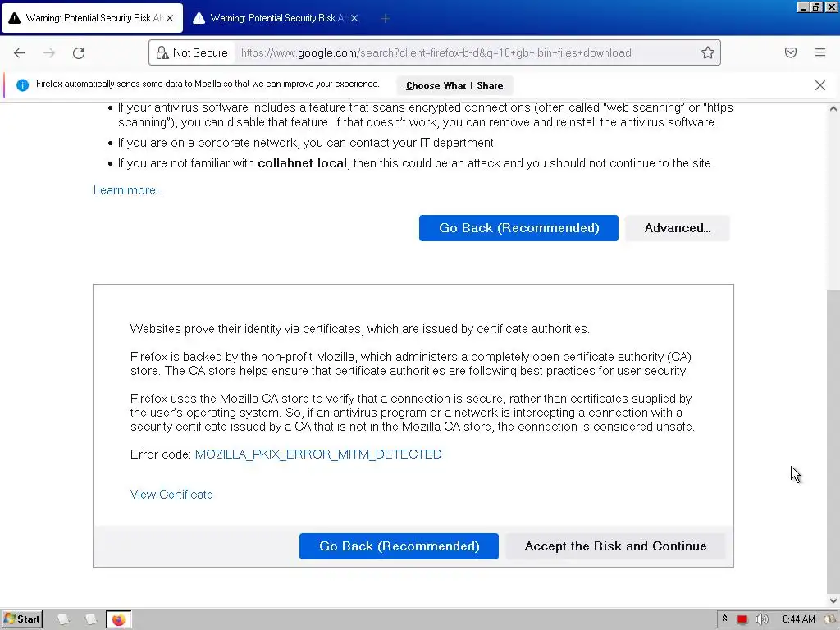Click the Not Secure lock icon
Screen dimensions: 840x630
point(162,52)
